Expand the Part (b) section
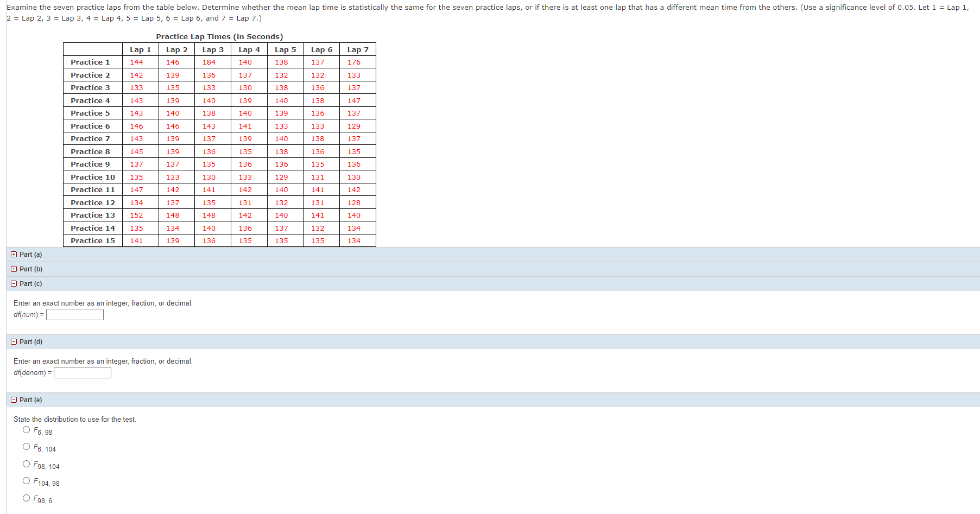This screenshot has width=980, height=514. pyautogui.click(x=14, y=269)
